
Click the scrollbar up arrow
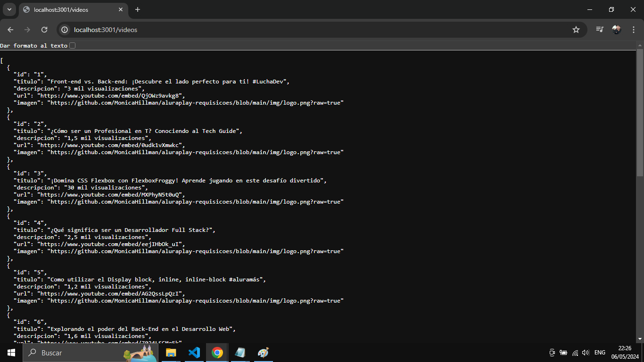(640, 45)
